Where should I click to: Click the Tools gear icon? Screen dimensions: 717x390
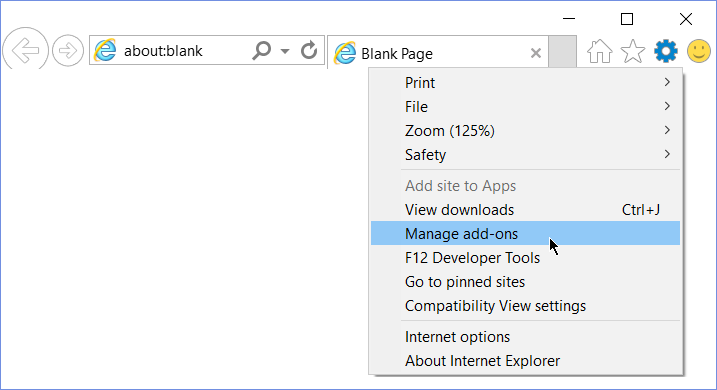666,51
